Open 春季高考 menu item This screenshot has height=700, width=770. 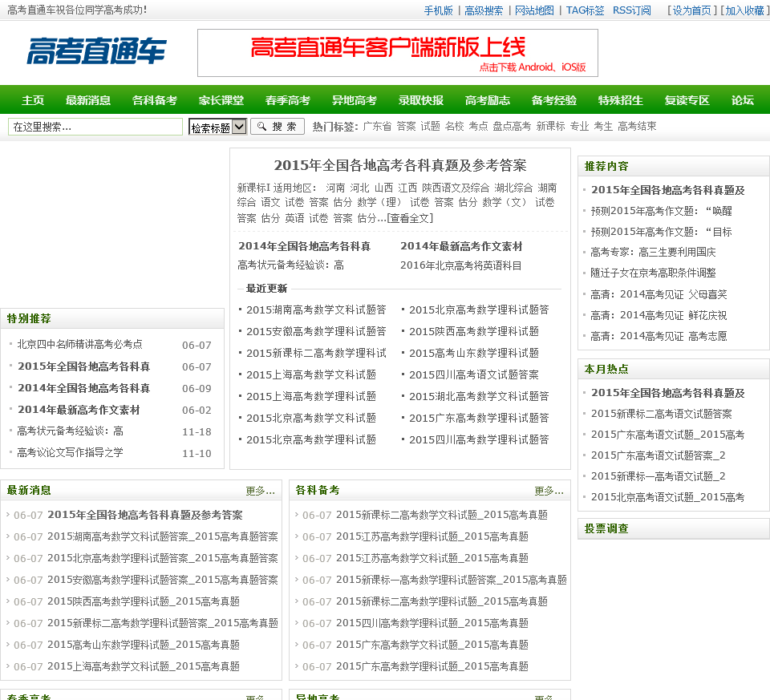click(x=288, y=100)
